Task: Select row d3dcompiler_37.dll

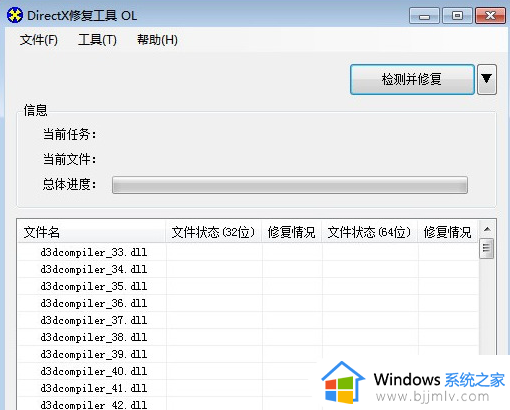Action: [248, 320]
